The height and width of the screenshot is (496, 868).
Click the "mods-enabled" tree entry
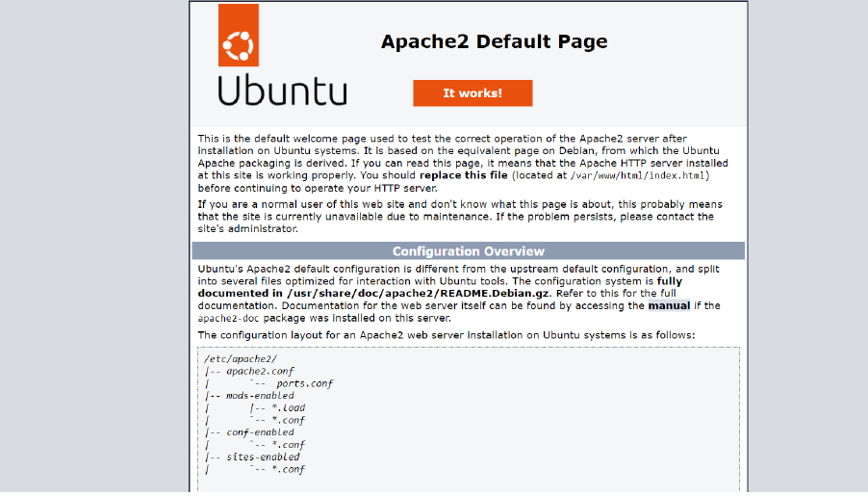pos(260,396)
